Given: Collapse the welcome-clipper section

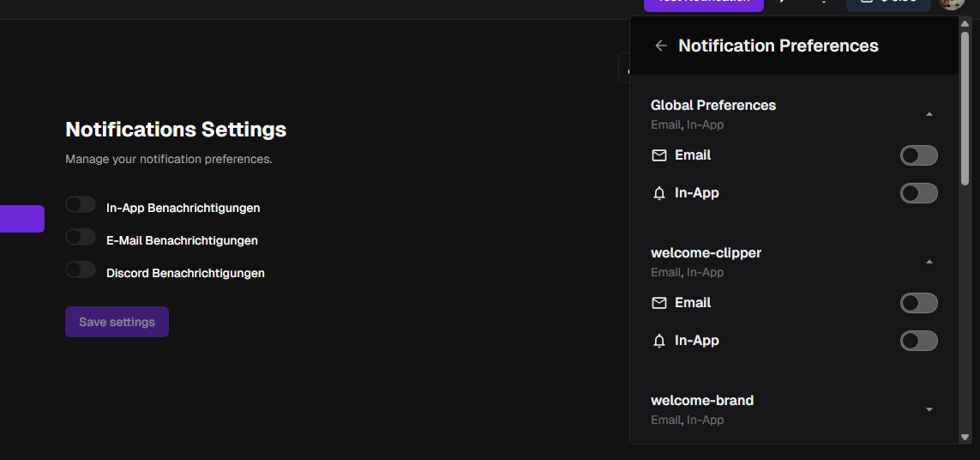Looking at the screenshot, I should pos(929,262).
